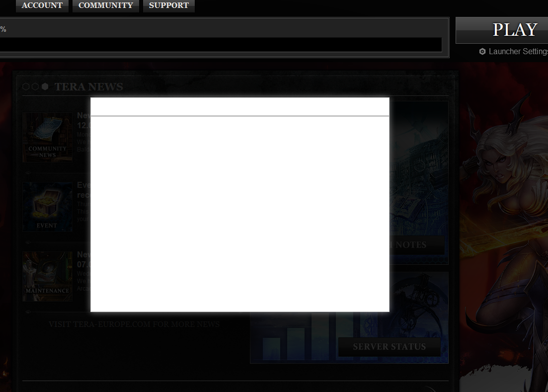The width and height of the screenshot is (548, 392).
Task: Open the ACCOUNT menu
Action: (42, 5)
